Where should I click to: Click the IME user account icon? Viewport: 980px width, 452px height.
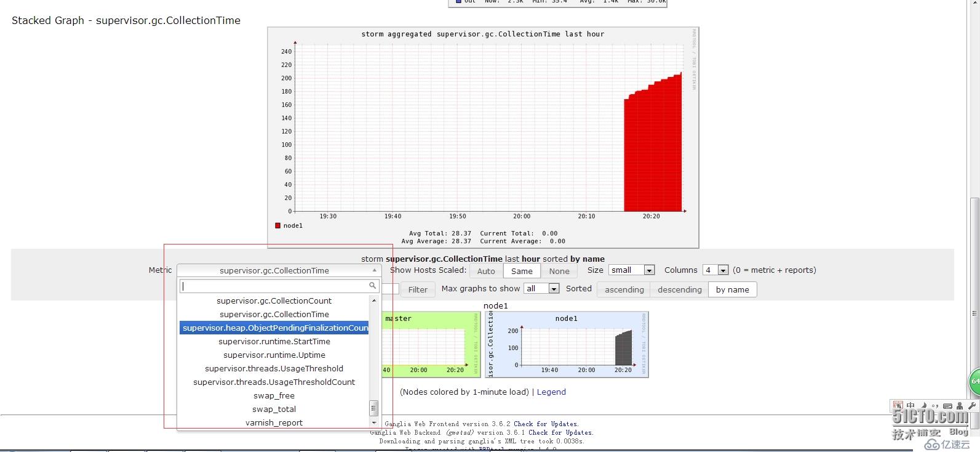[960, 406]
